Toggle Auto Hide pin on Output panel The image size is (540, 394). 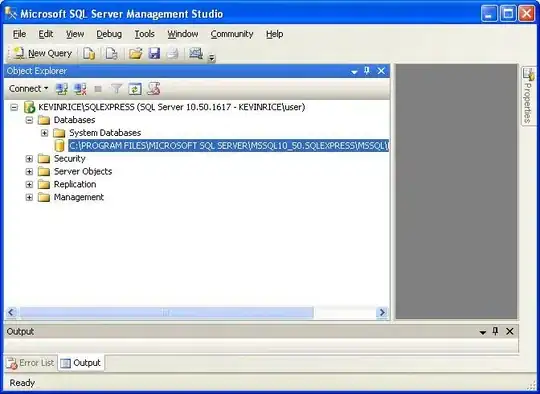496,331
